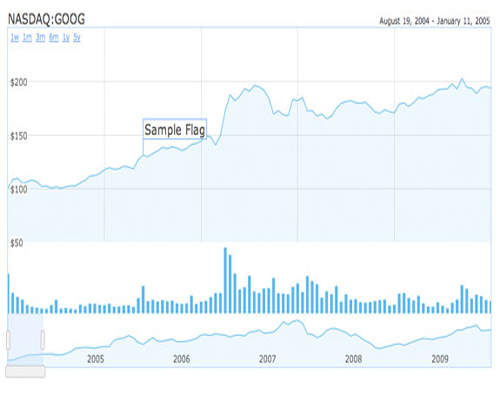Click the August 19, 2004 - January 11, 2005 date range
This screenshot has height=400, width=500.
[435, 21]
